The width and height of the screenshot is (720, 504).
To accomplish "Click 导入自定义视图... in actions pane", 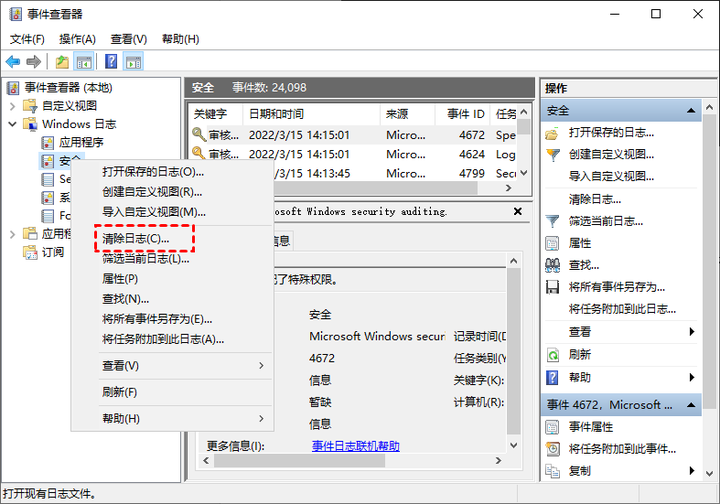I will 611,176.
